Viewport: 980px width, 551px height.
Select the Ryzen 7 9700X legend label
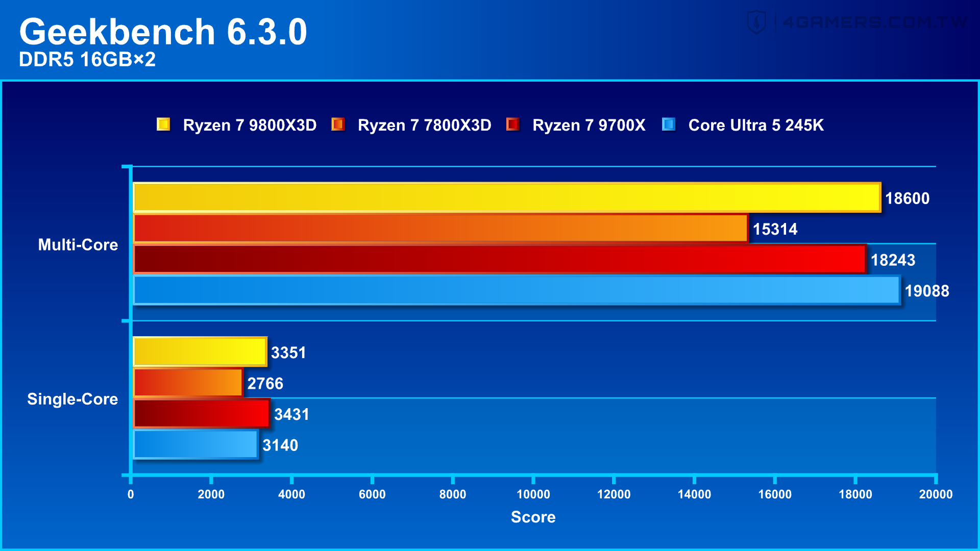click(x=589, y=125)
